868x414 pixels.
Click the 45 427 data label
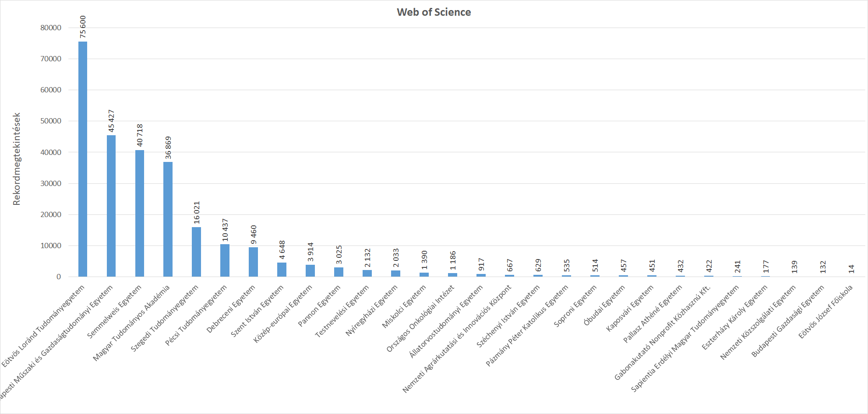point(111,121)
